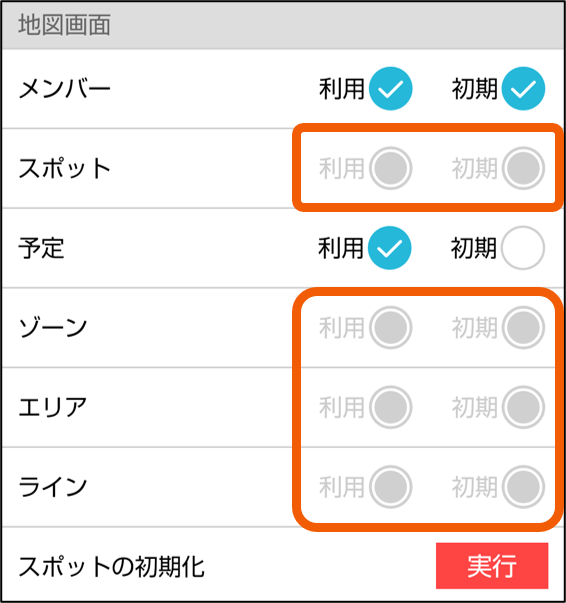The width and height of the screenshot is (566, 603).
Task: Enable 予定 初期 checkbox
Action: pos(523,248)
